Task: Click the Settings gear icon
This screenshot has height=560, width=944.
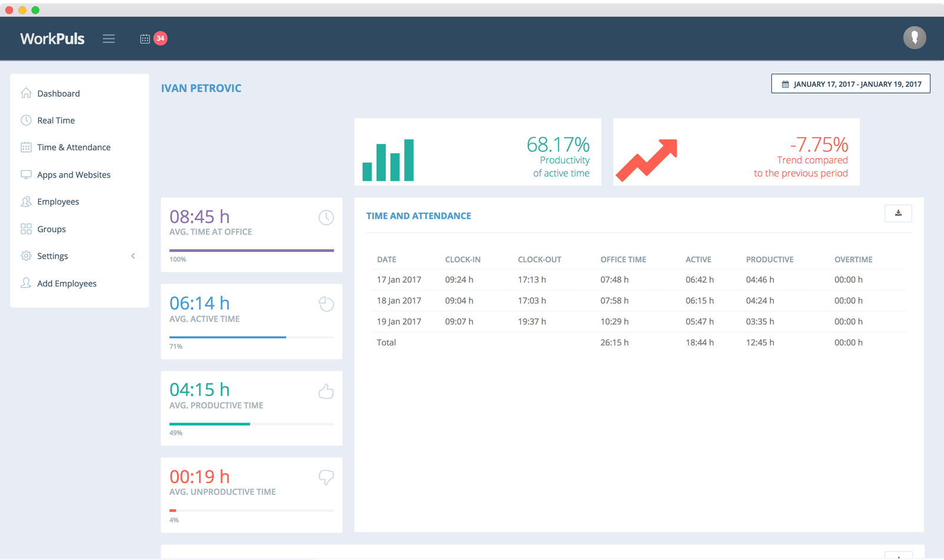Action: coord(26,256)
